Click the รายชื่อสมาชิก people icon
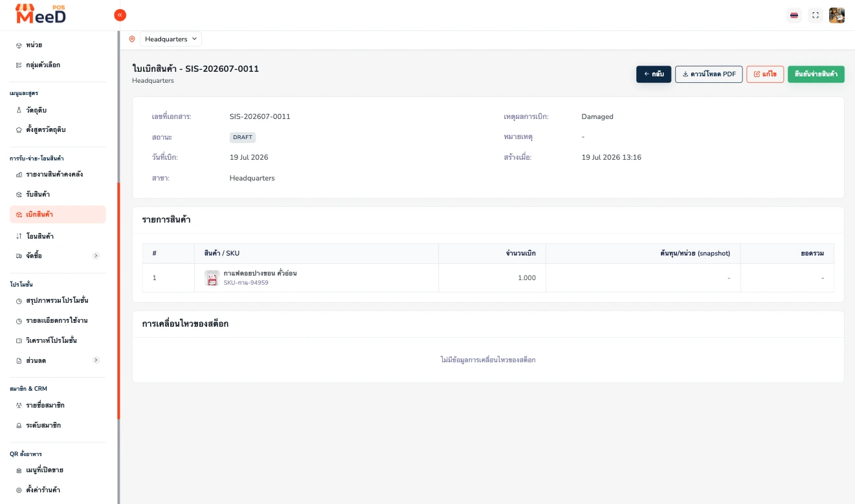Viewport: 855px width, 504px height. [19, 406]
